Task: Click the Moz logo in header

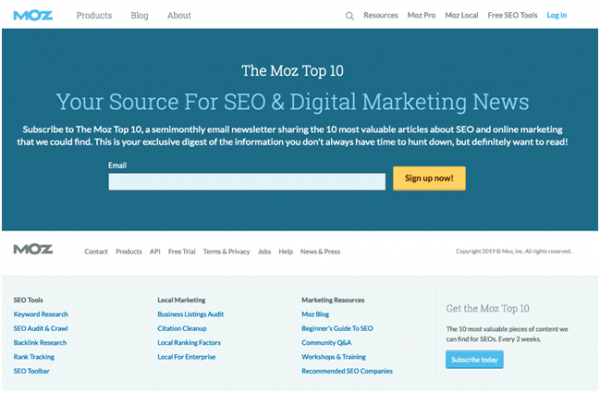Action: point(33,16)
